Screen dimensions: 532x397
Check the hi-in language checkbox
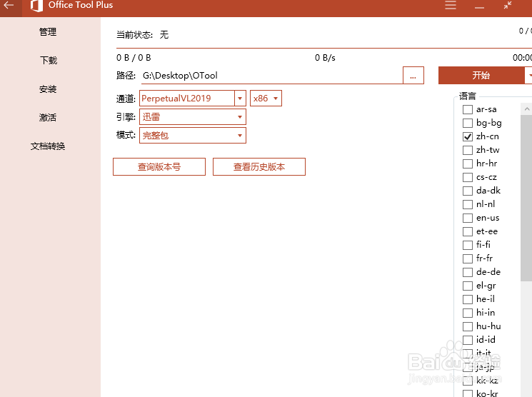(x=468, y=313)
